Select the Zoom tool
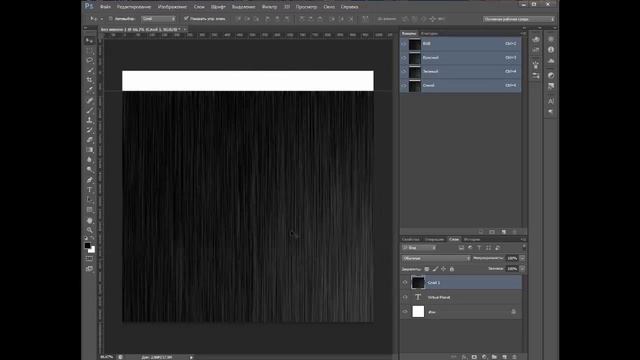 [x=89, y=230]
